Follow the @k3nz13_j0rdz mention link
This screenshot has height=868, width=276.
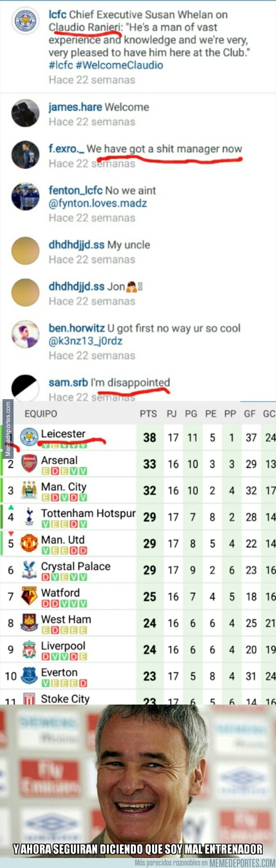pyautogui.click(x=85, y=341)
